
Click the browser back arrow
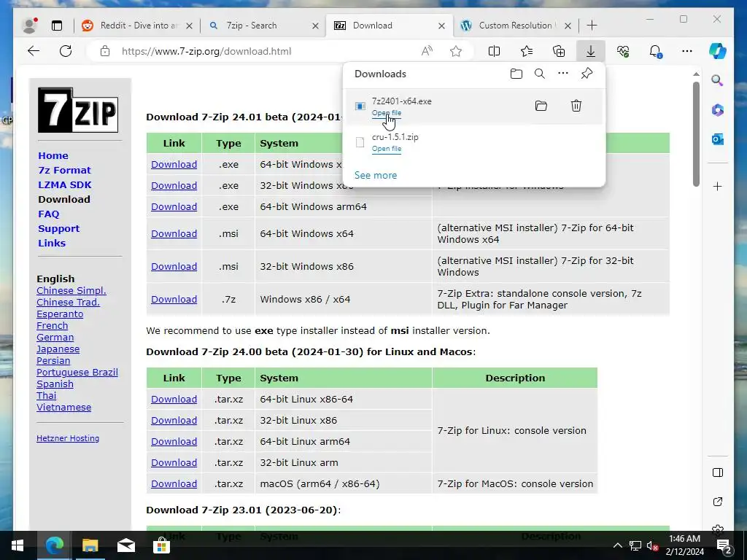pos(34,51)
